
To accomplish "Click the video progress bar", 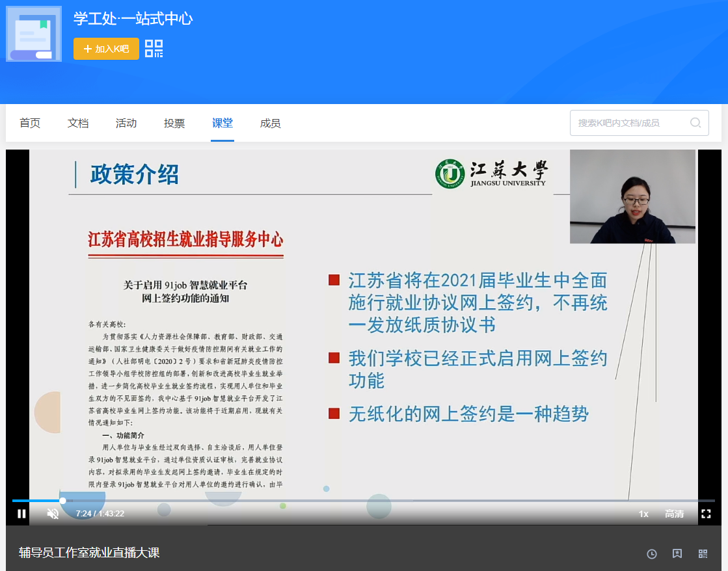I will coord(363,501).
